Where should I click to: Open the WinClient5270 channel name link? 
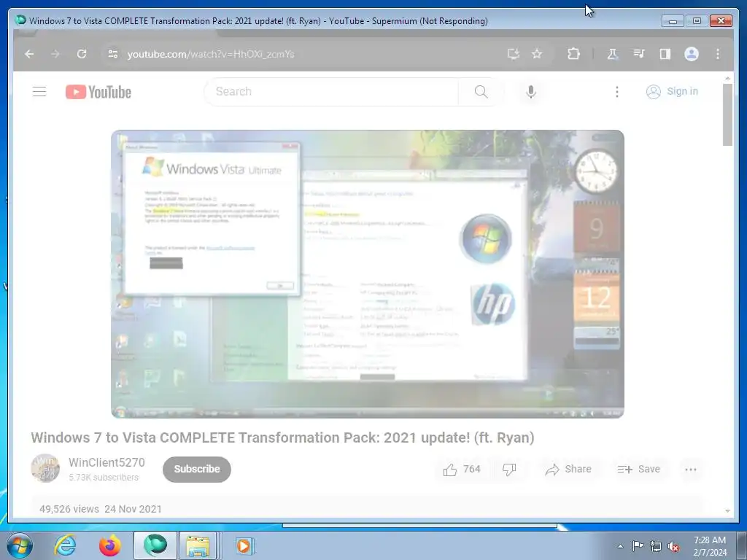(x=107, y=462)
